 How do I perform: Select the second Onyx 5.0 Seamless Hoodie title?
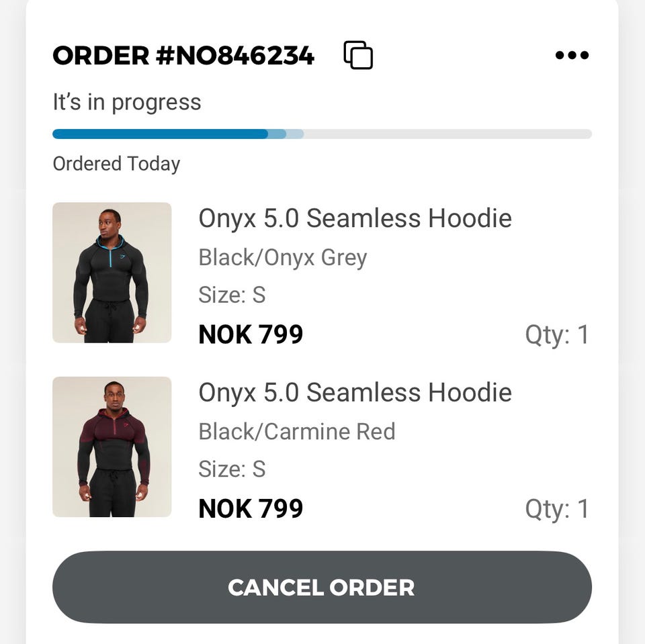coord(355,393)
